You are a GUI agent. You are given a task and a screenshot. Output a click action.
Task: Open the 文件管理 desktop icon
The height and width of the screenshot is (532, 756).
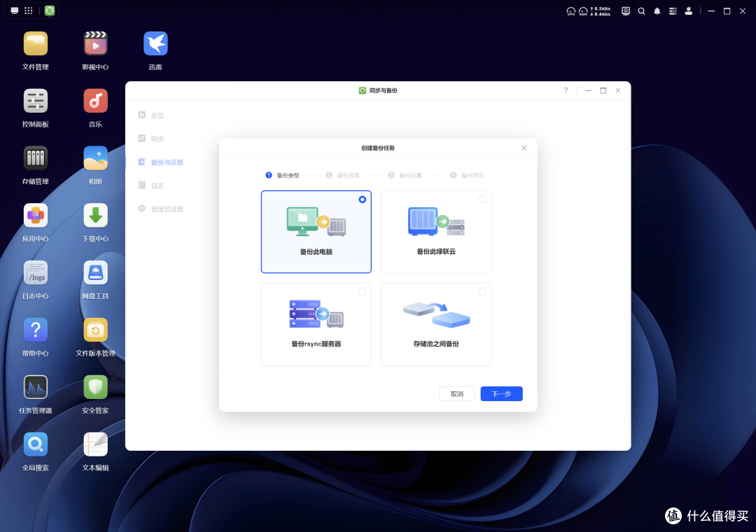click(35, 44)
